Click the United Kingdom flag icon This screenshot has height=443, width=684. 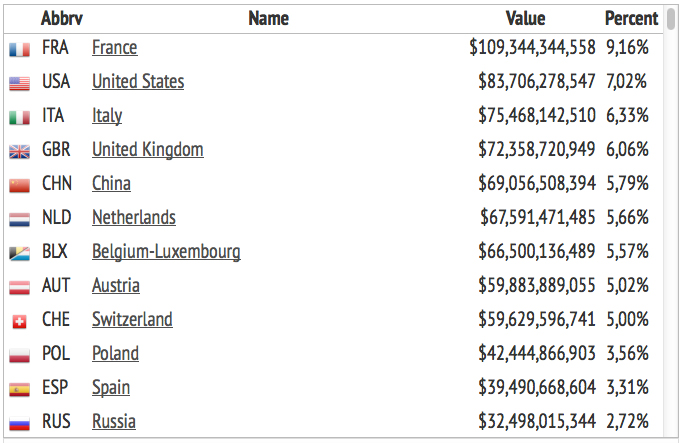[x=19, y=151]
